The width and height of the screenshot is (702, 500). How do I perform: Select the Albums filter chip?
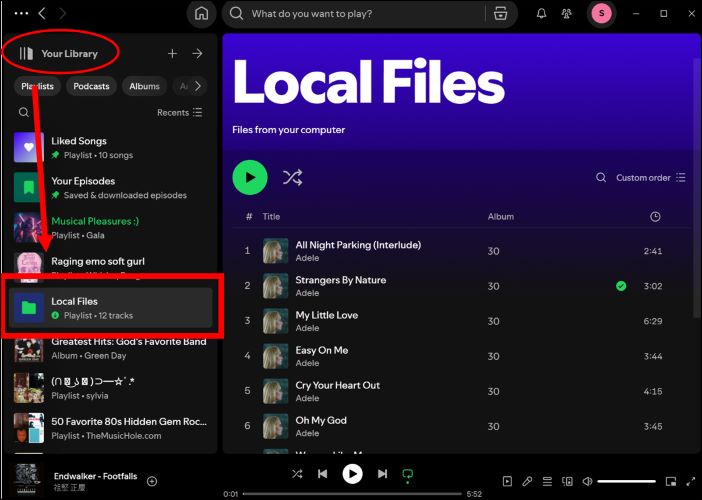pyautogui.click(x=144, y=86)
